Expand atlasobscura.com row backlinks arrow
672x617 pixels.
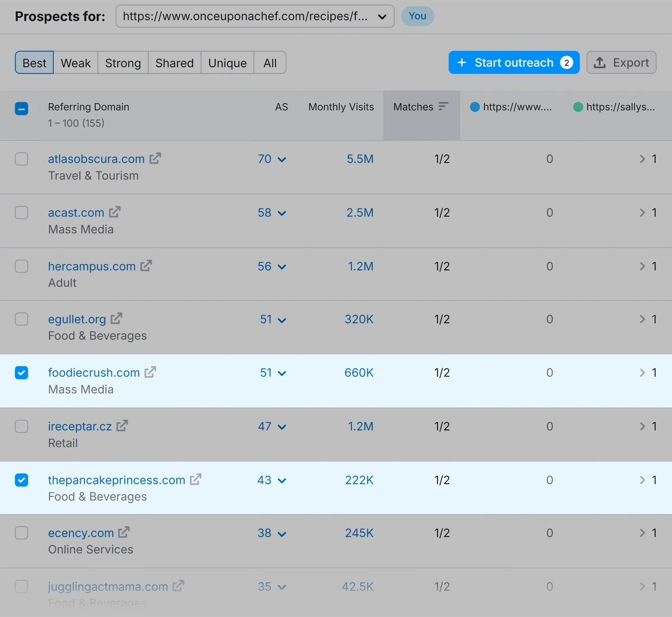point(642,159)
